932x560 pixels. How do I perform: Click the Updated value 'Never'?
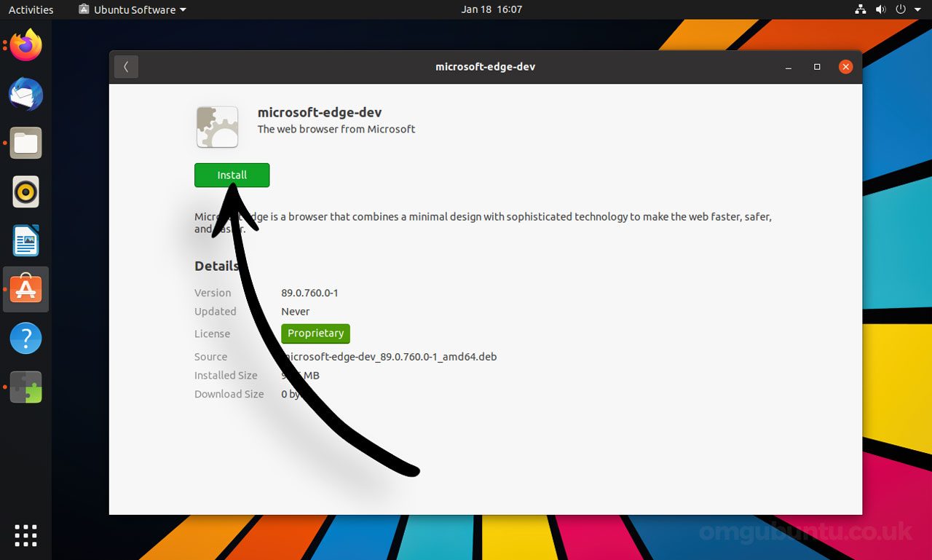tap(296, 311)
